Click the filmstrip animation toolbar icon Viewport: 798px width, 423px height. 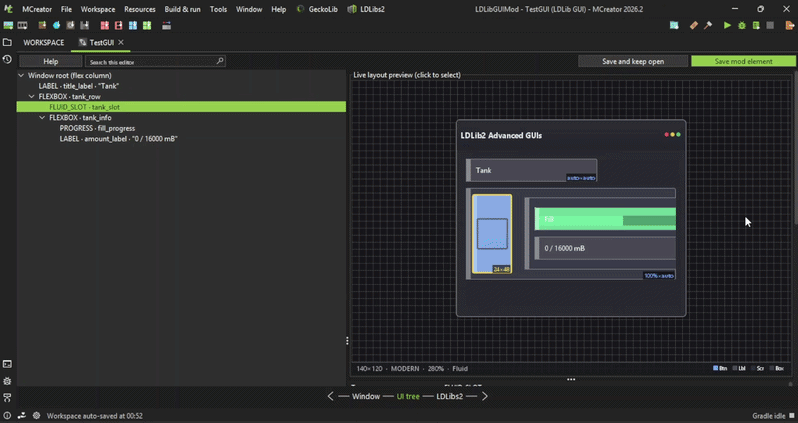tap(22, 25)
